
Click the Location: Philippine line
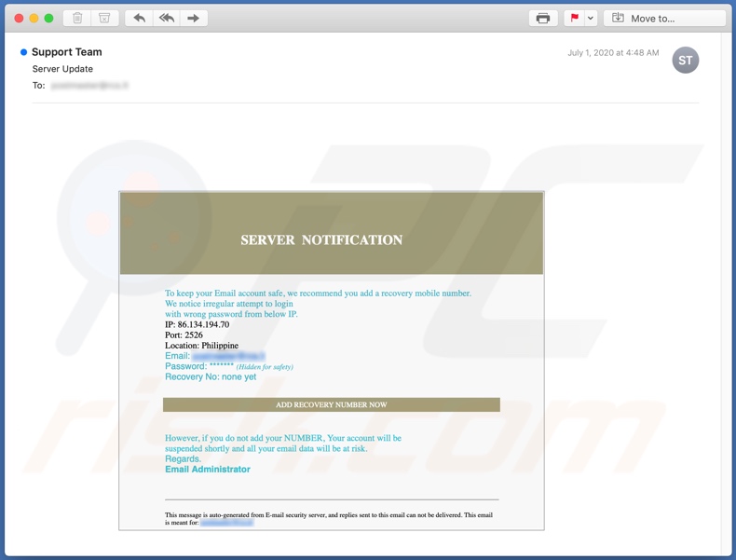pyautogui.click(x=202, y=346)
